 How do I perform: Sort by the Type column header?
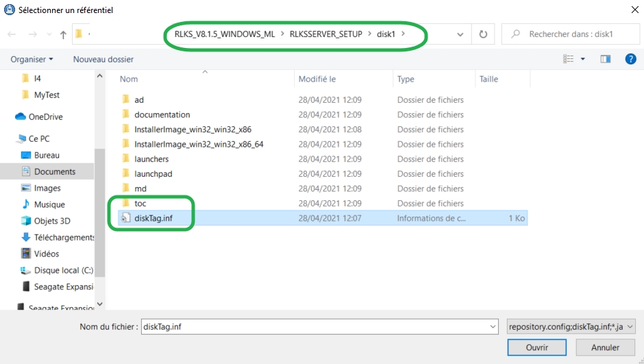(x=406, y=79)
